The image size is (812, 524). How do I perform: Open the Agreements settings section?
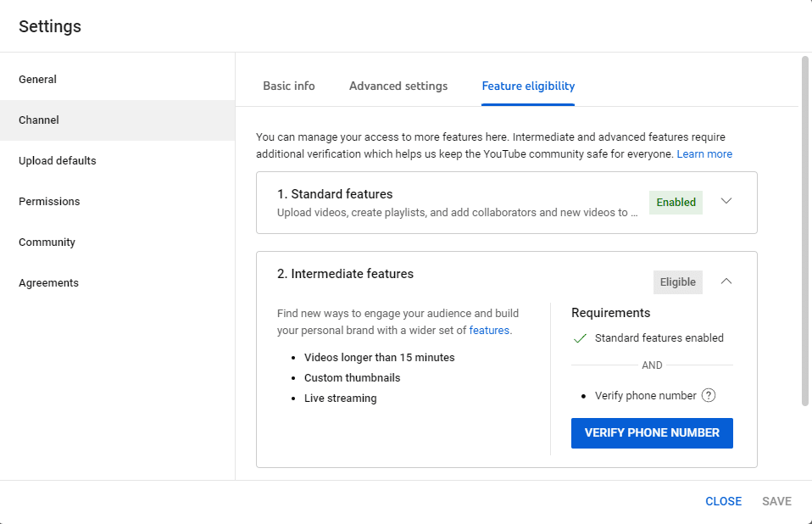pyautogui.click(x=118, y=282)
